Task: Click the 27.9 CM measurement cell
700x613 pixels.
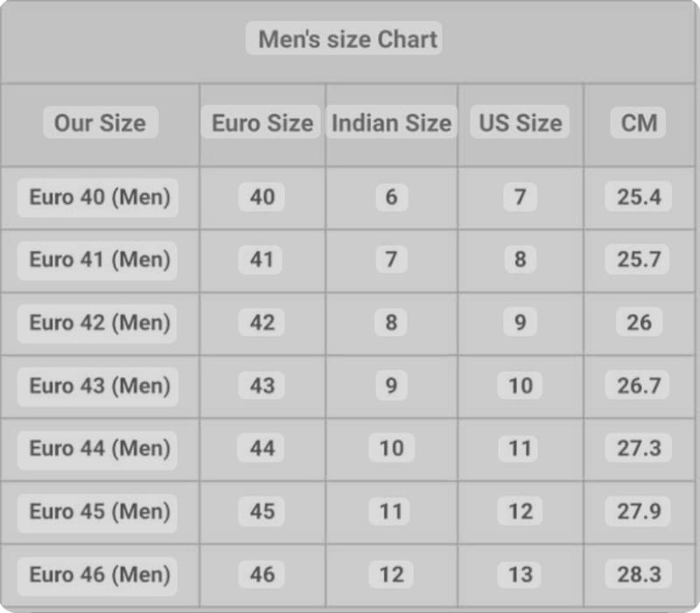Action: click(x=639, y=512)
